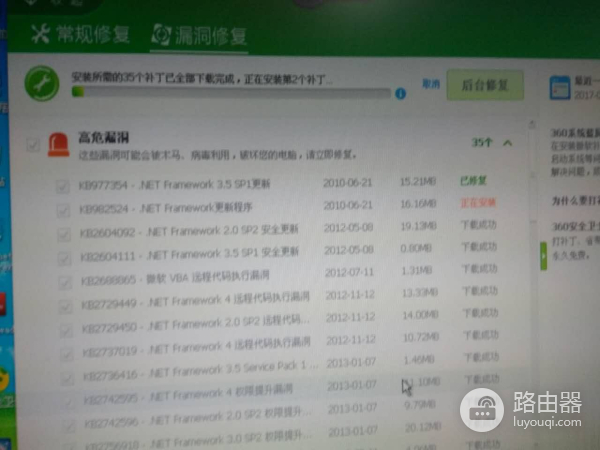Viewport: 600px width, 450px height.
Task: Click the 35个 count label
Action: (481, 143)
